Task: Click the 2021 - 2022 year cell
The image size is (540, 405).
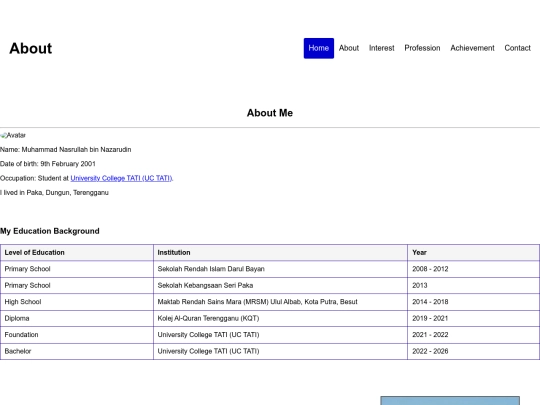Action: point(474,335)
